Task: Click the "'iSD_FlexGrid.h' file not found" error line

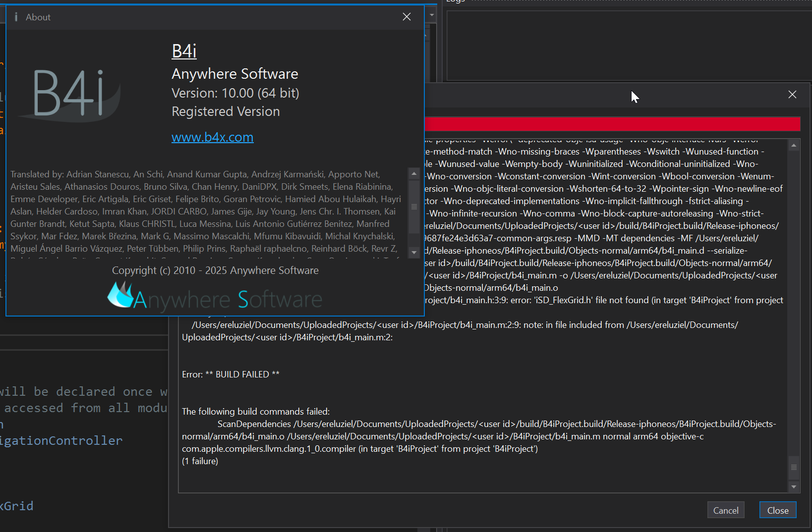Action: [x=604, y=300]
